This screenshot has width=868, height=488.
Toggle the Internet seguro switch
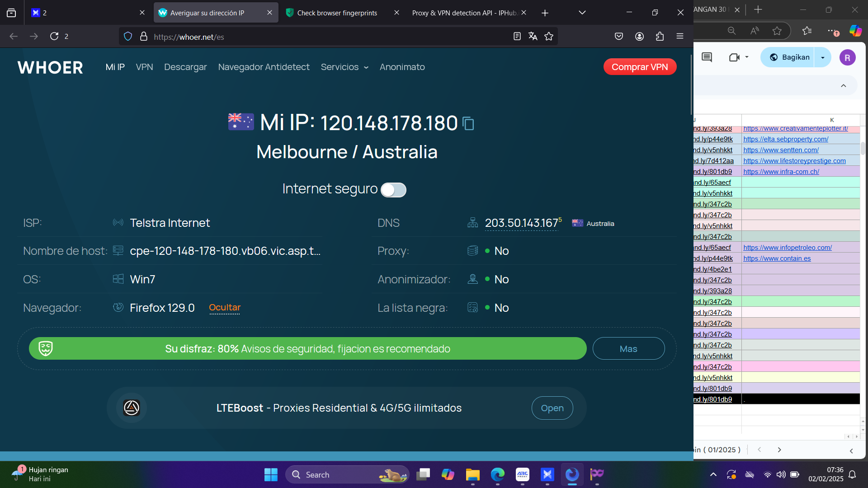393,190
